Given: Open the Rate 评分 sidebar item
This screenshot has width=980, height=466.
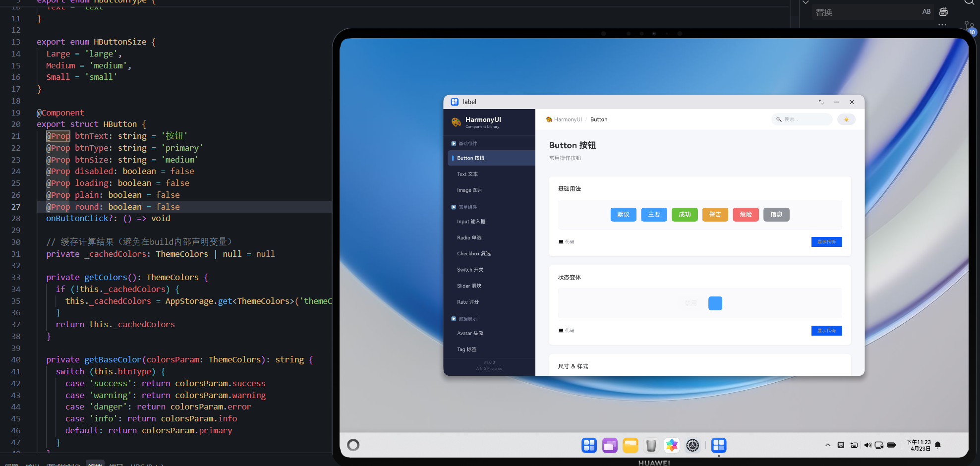Looking at the screenshot, I should (467, 302).
